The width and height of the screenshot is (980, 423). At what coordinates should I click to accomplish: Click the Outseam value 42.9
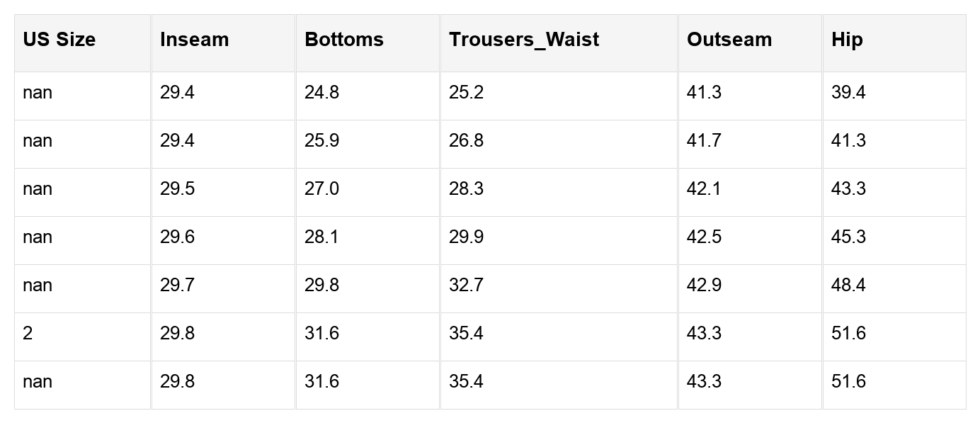tap(705, 286)
